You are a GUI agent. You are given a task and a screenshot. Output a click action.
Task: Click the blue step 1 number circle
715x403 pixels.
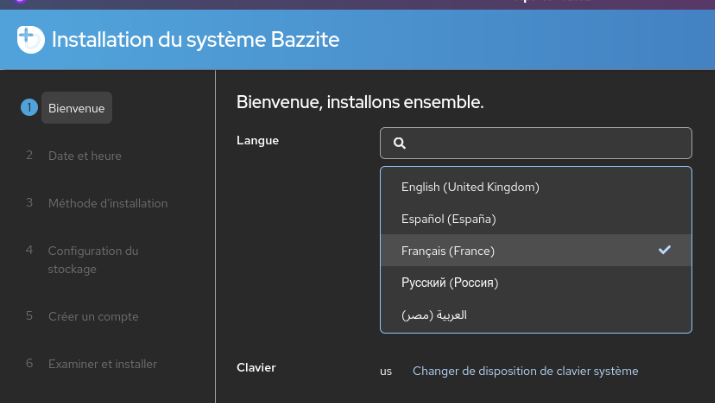[29, 107]
